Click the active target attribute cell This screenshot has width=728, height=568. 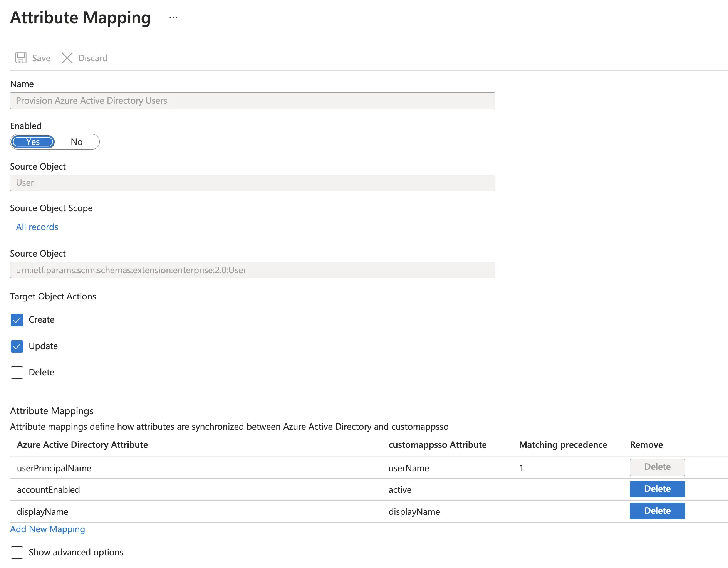point(400,490)
